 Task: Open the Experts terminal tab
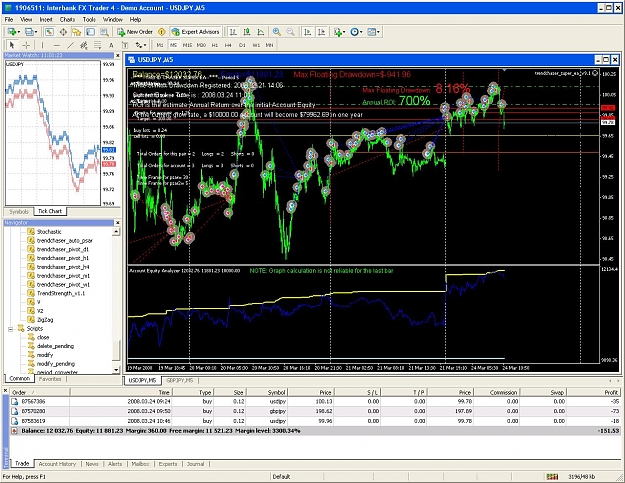(x=168, y=464)
